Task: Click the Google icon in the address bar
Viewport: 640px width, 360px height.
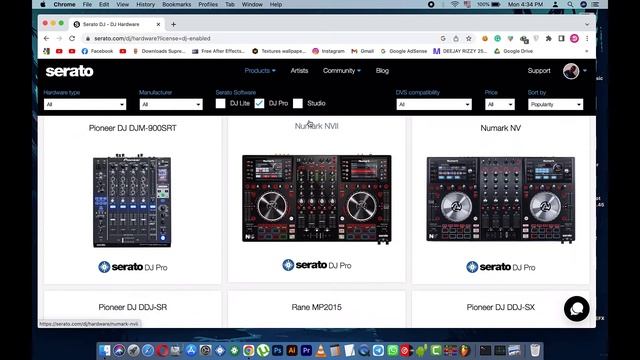Action: tap(443, 38)
